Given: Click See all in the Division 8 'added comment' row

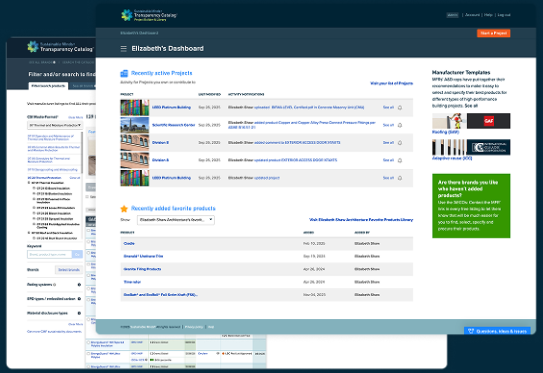Looking at the screenshot, I should click(x=388, y=143).
